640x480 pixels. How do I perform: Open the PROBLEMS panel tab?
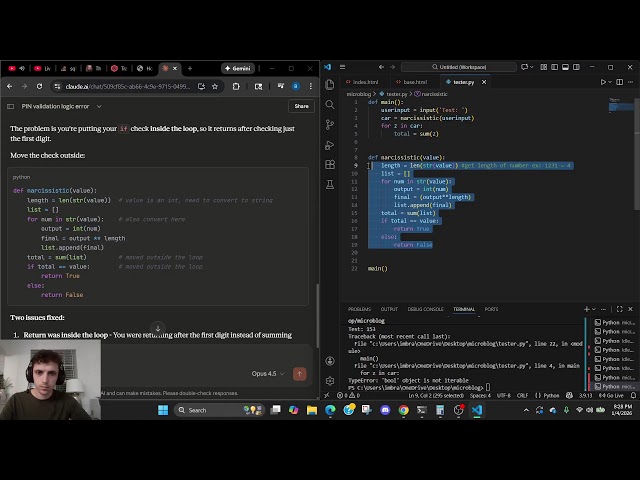(x=359, y=309)
